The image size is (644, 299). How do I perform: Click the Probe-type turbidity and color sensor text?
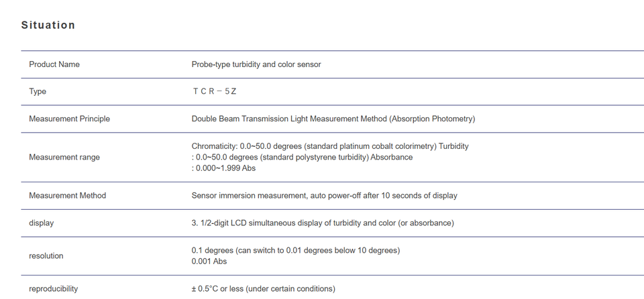(x=256, y=64)
